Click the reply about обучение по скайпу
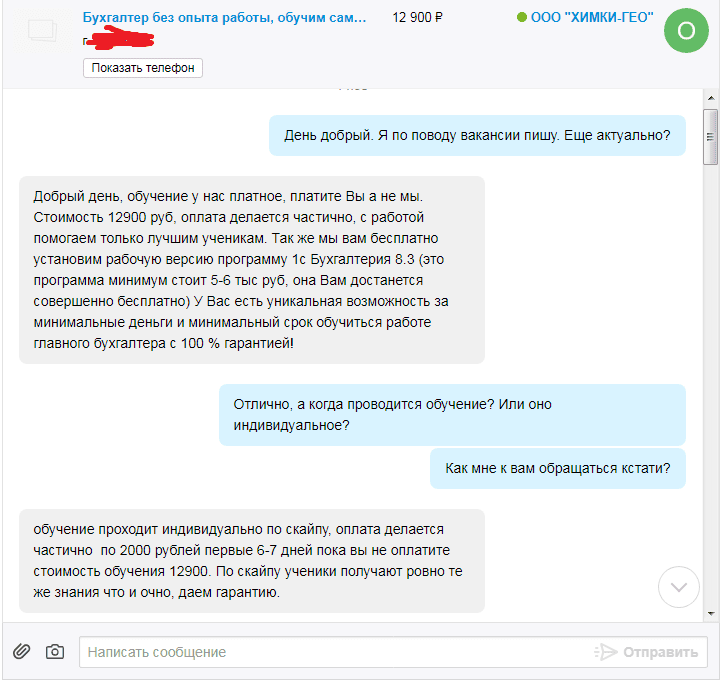720x680 pixels. [252, 561]
